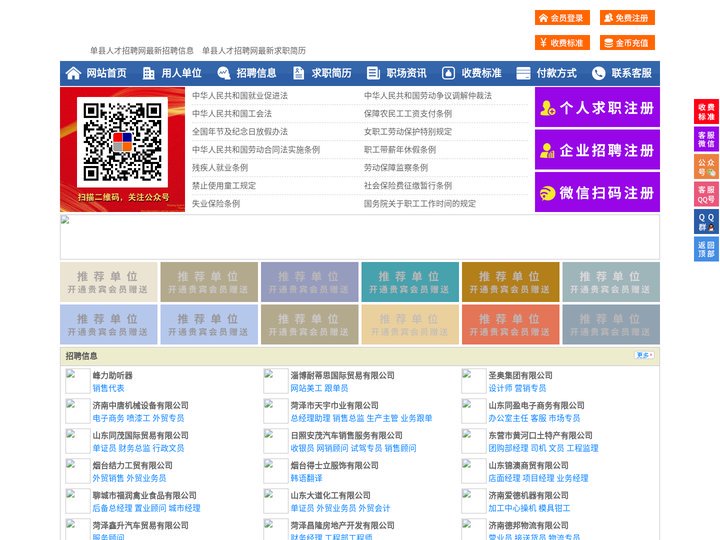Open 女职工劳动保护特别规定 link

[408, 132]
